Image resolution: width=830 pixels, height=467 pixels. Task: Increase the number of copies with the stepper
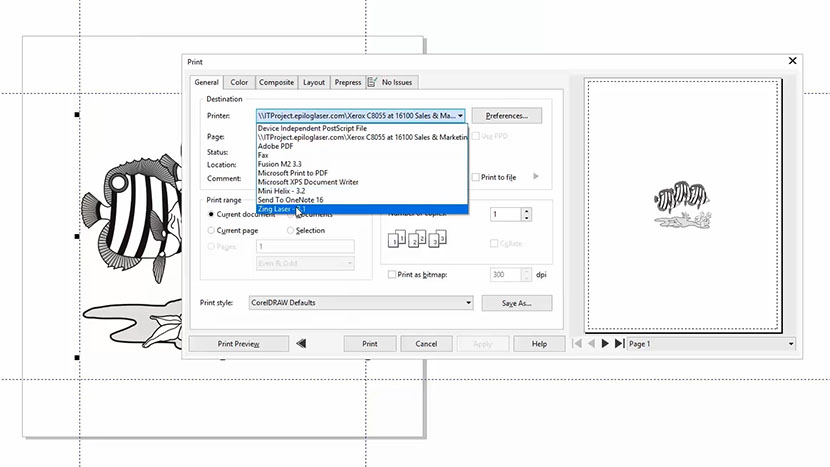(526, 210)
